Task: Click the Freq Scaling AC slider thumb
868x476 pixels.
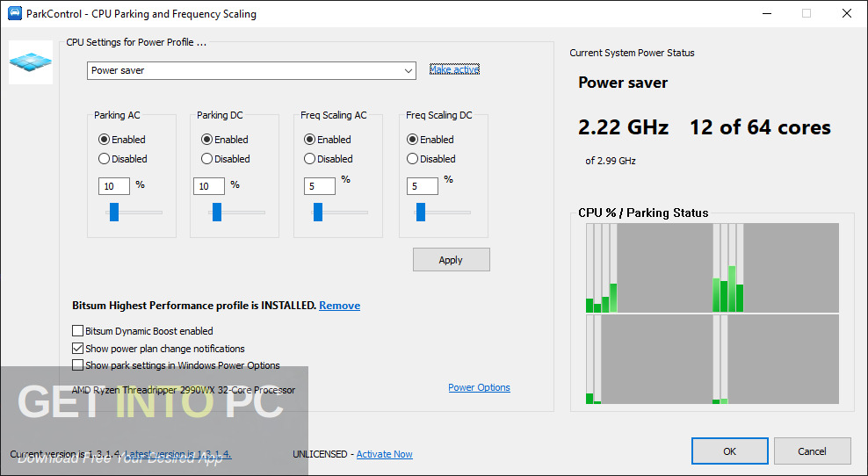Action: coord(318,212)
